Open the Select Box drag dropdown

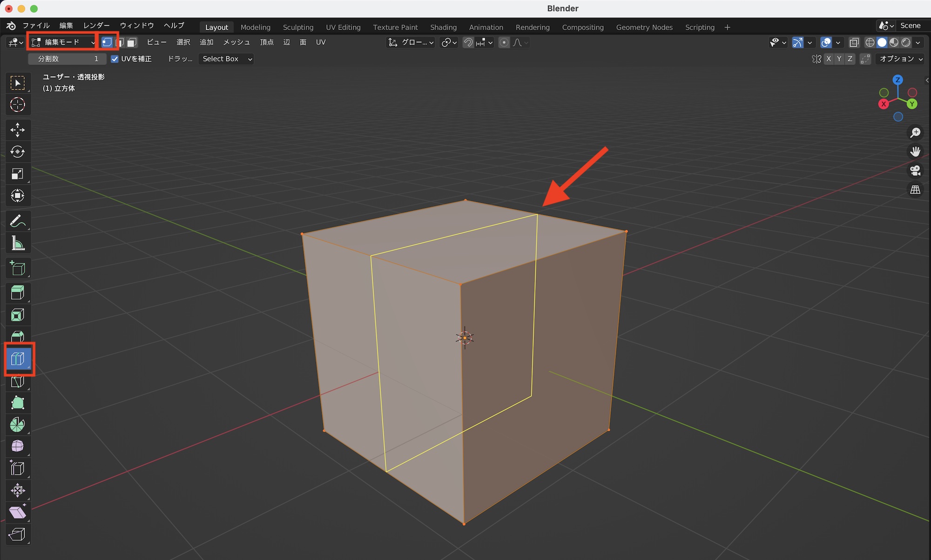227,59
